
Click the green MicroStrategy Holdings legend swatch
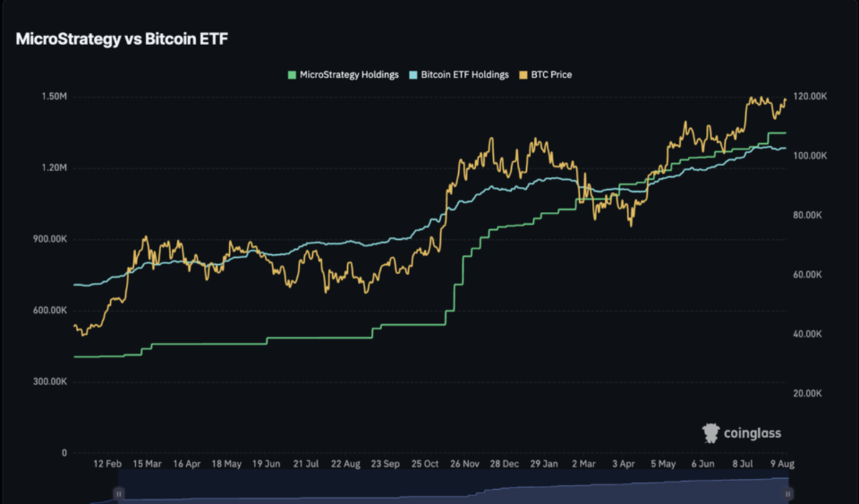click(291, 74)
